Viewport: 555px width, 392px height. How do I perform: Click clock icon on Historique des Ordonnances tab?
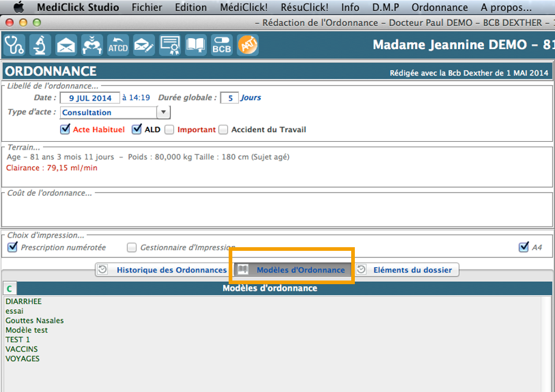(103, 270)
